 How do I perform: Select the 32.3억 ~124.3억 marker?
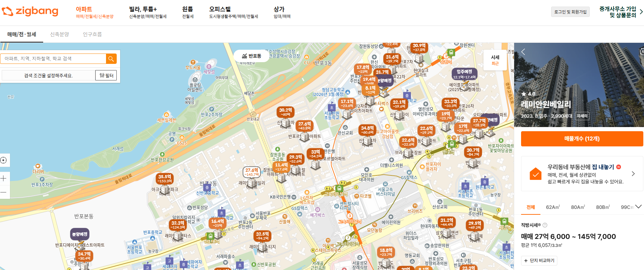[x=178, y=225]
